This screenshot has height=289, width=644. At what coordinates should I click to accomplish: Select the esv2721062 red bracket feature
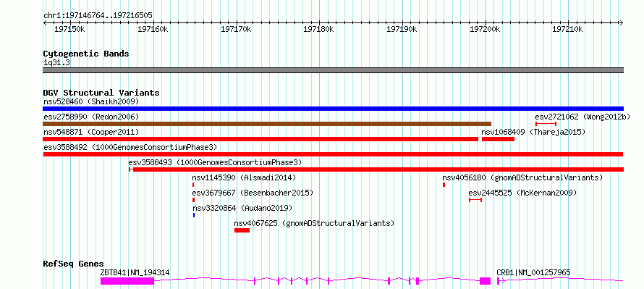(546, 124)
